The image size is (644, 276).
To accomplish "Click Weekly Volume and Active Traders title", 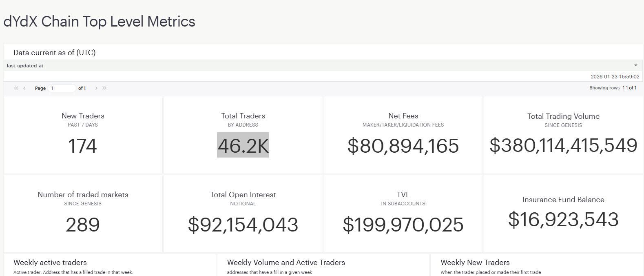I will coord(286,263).
